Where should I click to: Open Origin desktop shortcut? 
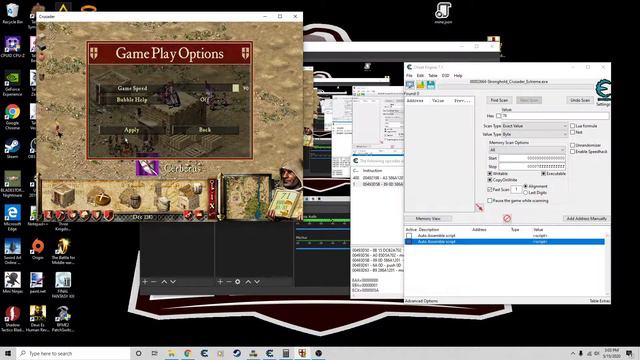click(x=38, y=249)
